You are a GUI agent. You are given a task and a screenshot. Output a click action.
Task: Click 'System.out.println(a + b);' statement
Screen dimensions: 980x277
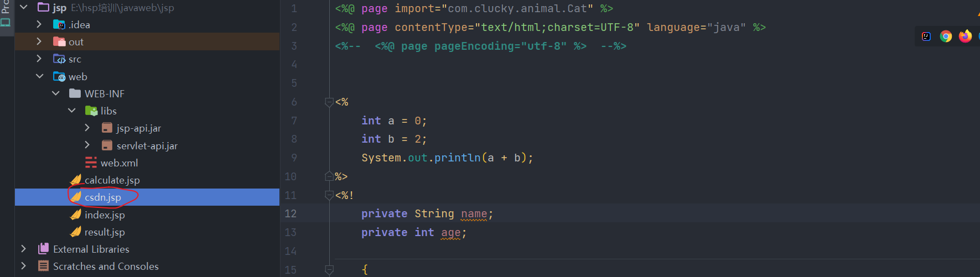click(447, 158)
